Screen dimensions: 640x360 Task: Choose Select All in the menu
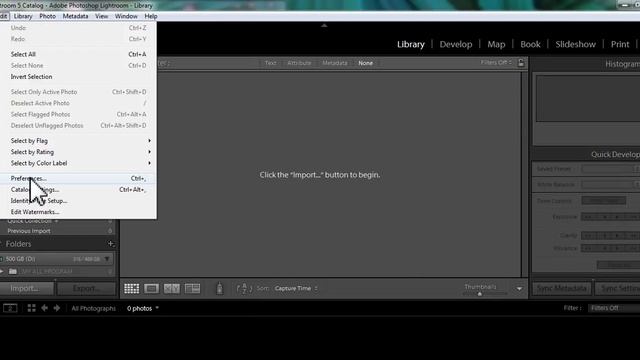coord(78,54)
